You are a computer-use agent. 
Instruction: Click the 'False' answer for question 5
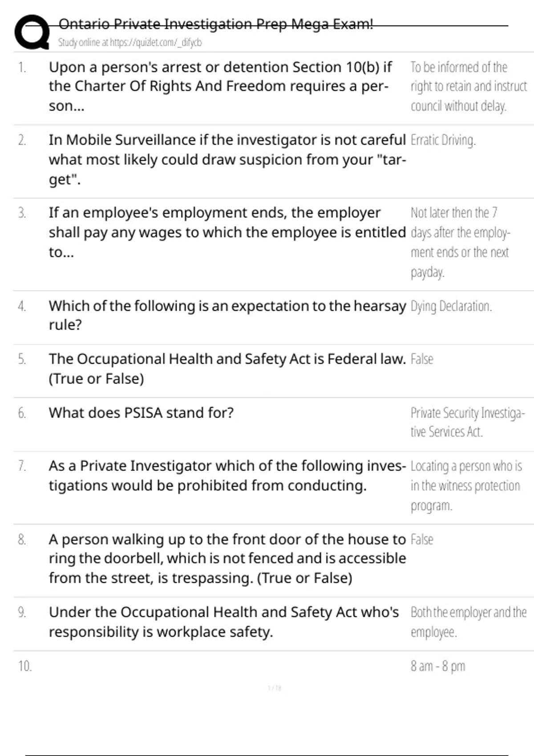pyautogui.click(x=421, y=359)
